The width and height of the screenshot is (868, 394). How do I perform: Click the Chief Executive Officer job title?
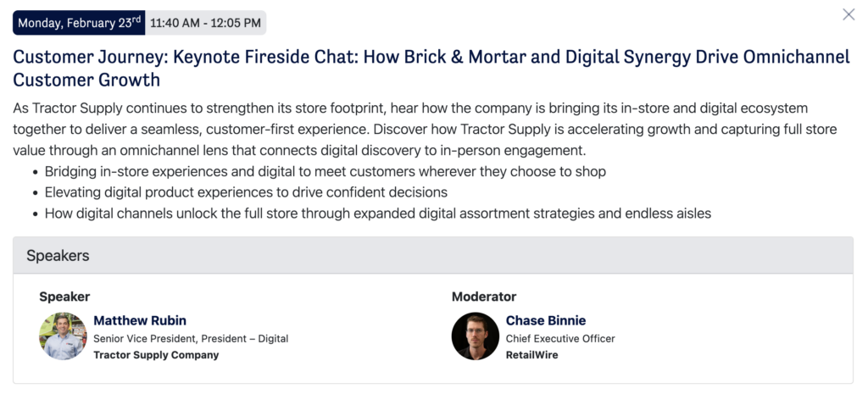pos(560,338)
